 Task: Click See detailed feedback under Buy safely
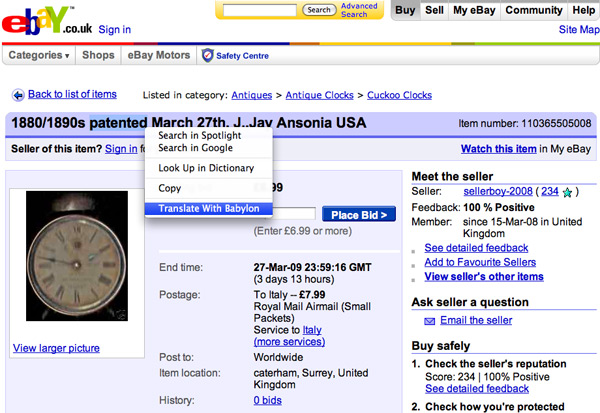477,389
